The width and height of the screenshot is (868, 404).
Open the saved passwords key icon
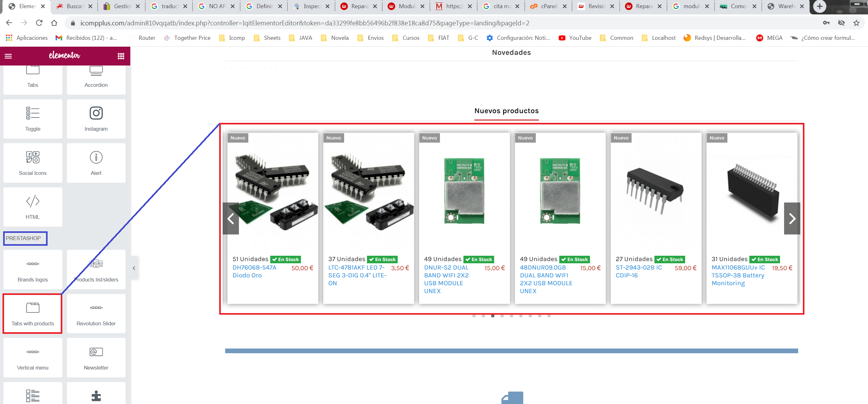point(826,23)
